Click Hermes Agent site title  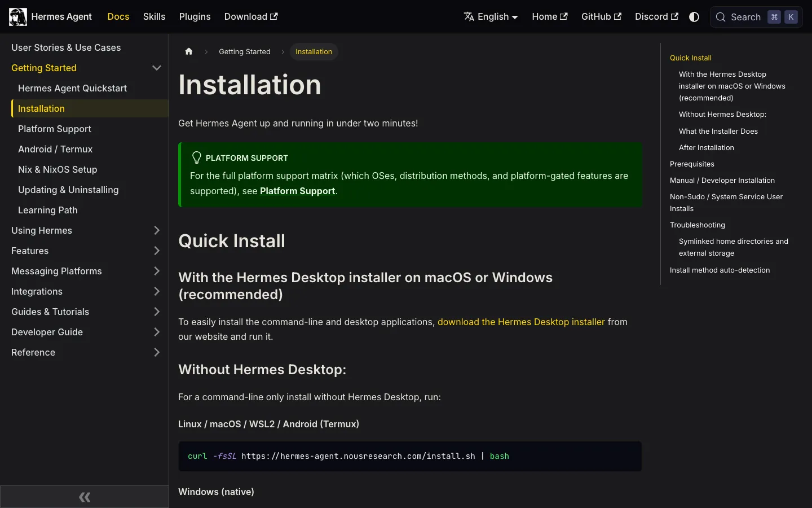pos(61,17)
